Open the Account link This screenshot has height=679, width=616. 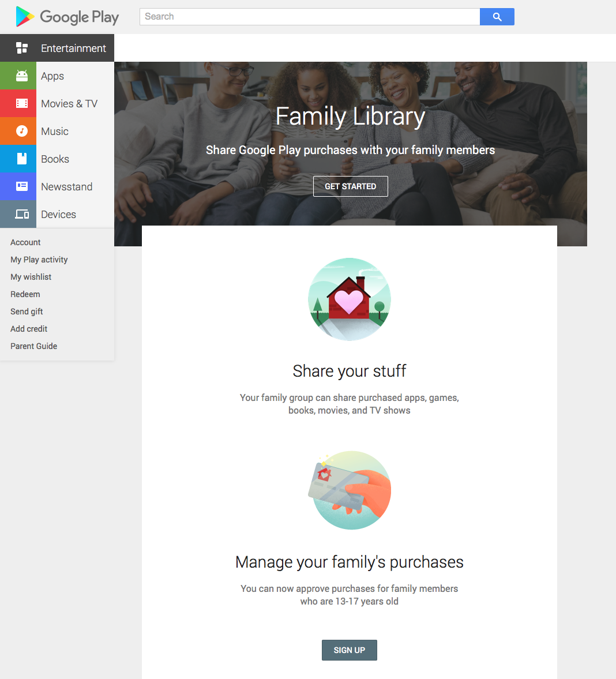coord(25,242)
